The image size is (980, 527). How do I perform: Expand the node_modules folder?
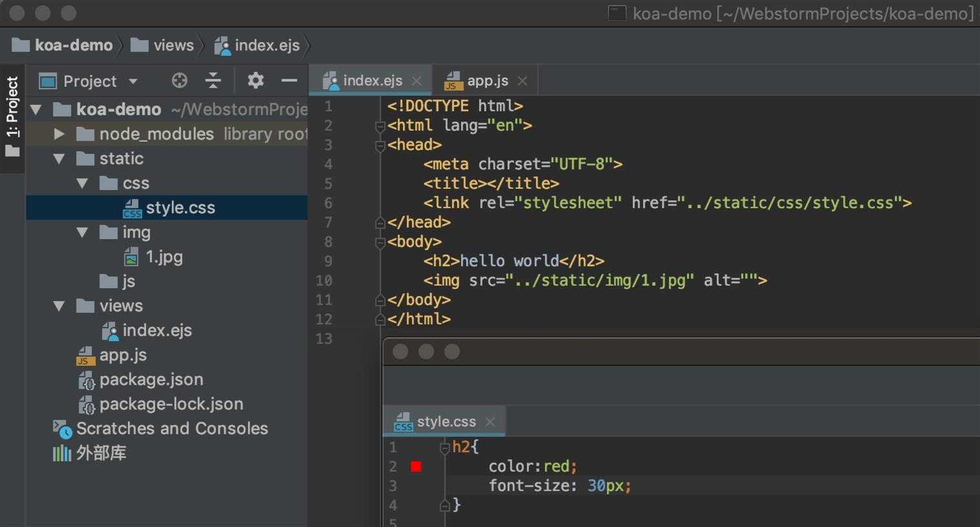tap(59, 134)
